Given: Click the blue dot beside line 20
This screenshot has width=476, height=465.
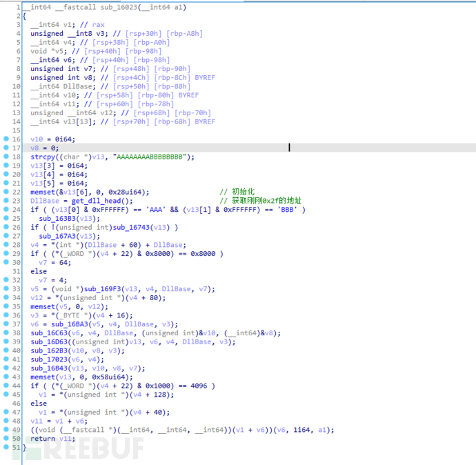Looking at the screenshot, I should pos(6,174).
